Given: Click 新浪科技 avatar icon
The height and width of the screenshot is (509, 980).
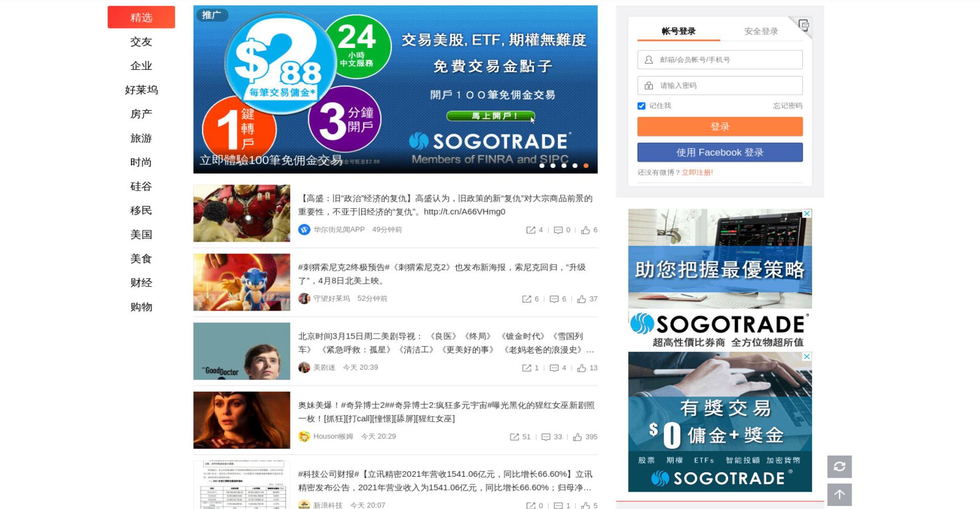Looking at the screenshot, I should click(304, 504).
